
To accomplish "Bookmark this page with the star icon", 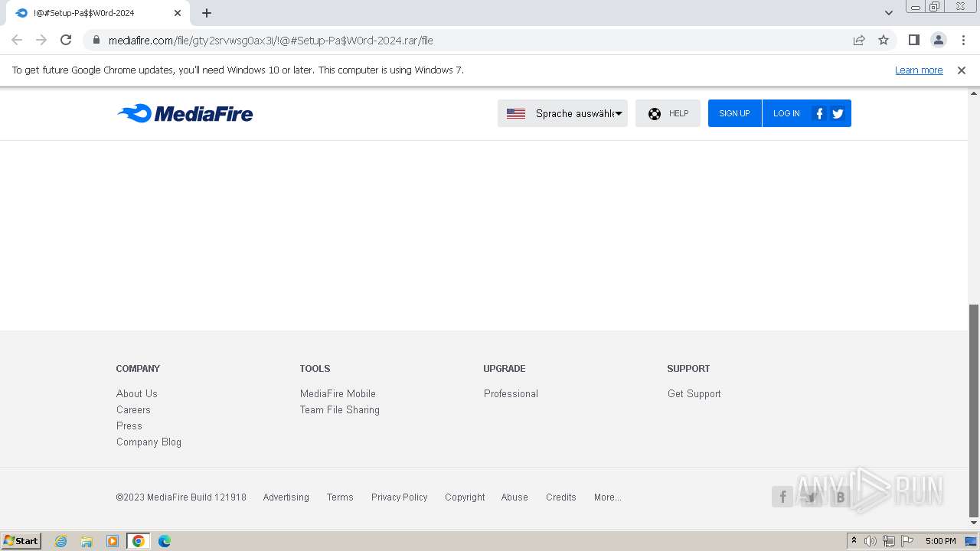I will 884,40.
